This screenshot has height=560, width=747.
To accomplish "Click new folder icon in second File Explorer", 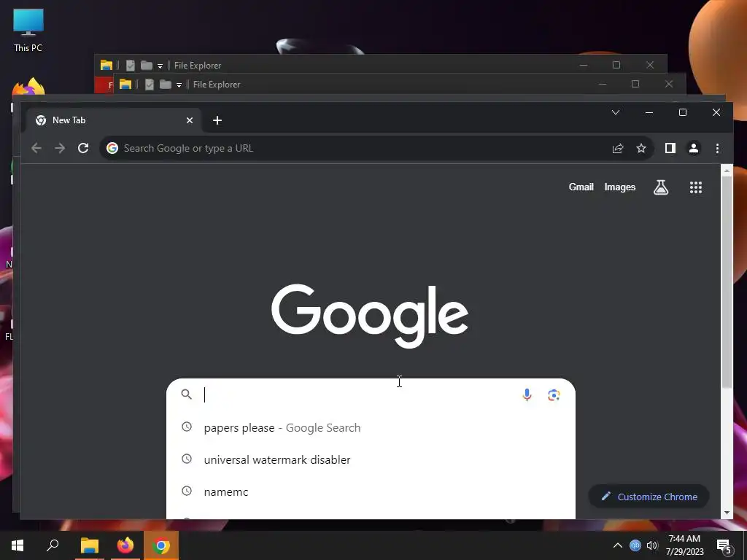I will (x=166, y=85).
